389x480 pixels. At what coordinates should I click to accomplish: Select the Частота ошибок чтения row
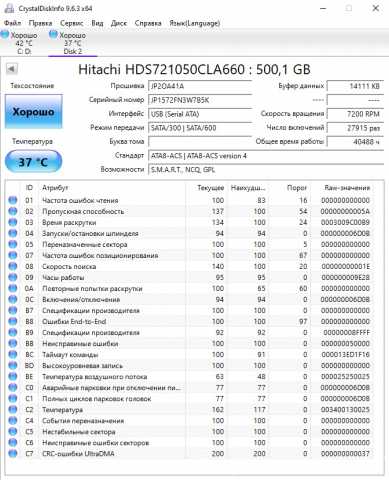click(x=189, y=200)
